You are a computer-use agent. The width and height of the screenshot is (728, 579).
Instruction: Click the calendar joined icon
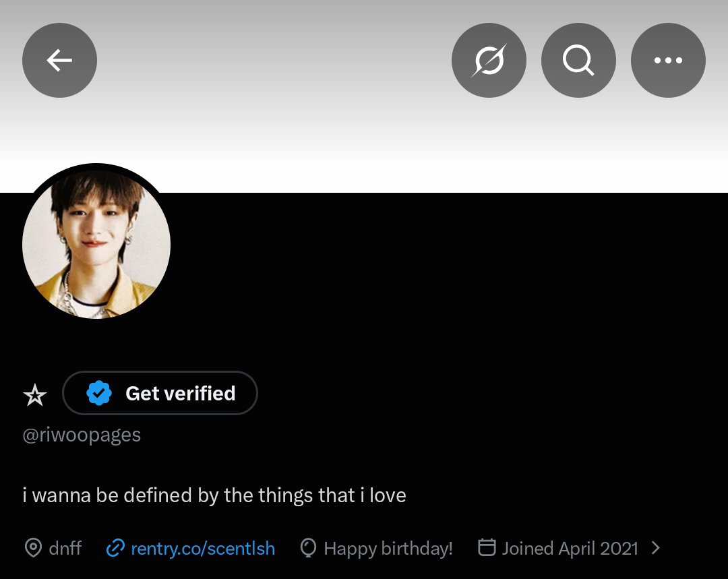point(487,547)
